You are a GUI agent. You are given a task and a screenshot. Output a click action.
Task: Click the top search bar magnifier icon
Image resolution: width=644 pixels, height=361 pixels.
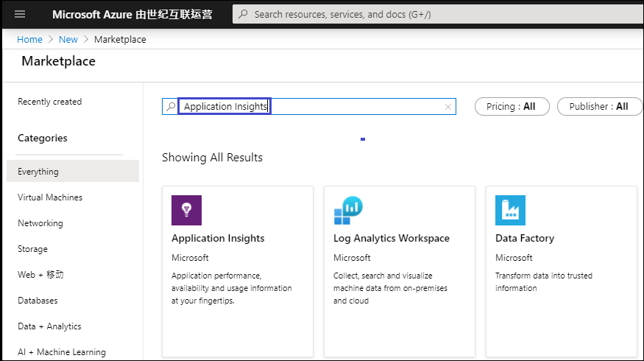click(x=244, y=14)
